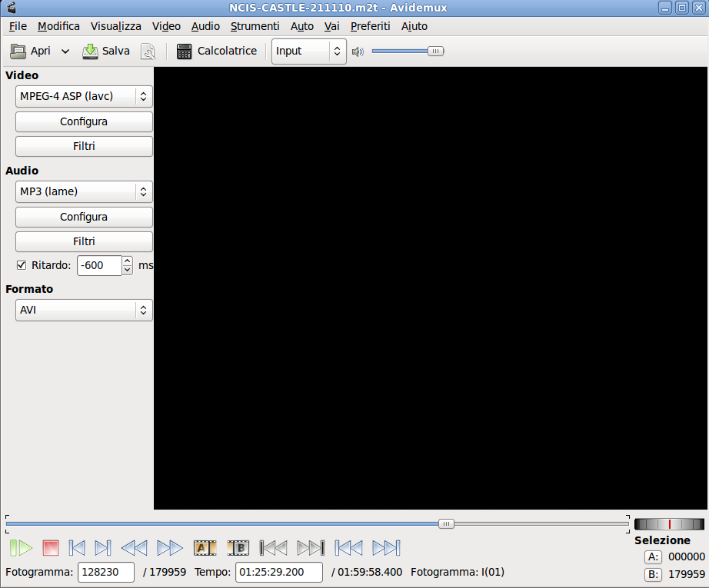Click the red Stop button
This screenshot has height=588, width=709.
[51, 548]
